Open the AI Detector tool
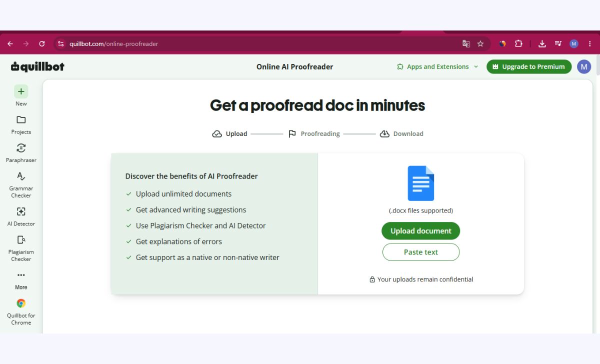This screenshot has width=600, height=364. coord(21,216)
